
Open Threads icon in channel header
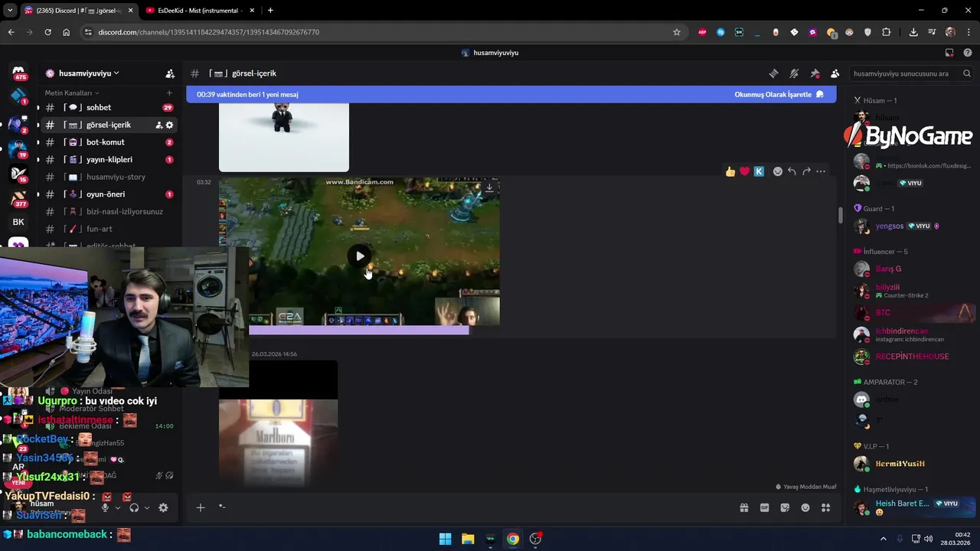[773, 73]
